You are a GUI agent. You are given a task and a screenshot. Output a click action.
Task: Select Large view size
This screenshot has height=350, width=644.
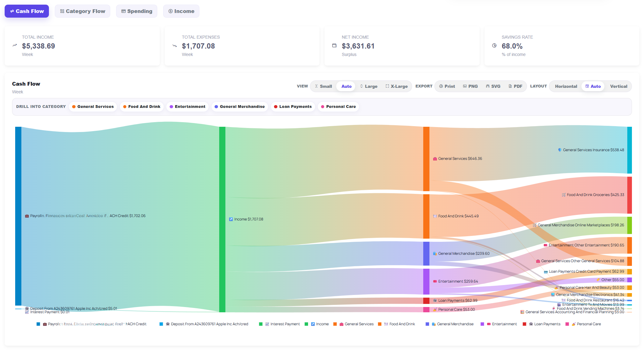[368, 86]
